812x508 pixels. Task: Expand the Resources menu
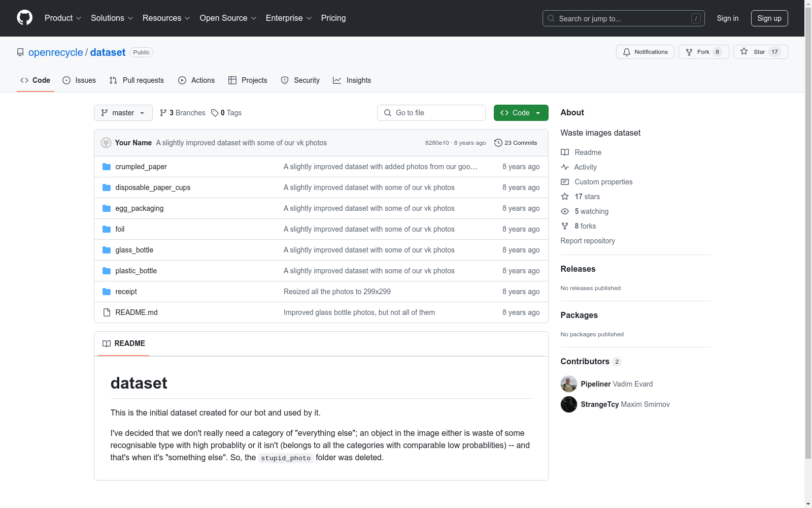pos(166,18)
